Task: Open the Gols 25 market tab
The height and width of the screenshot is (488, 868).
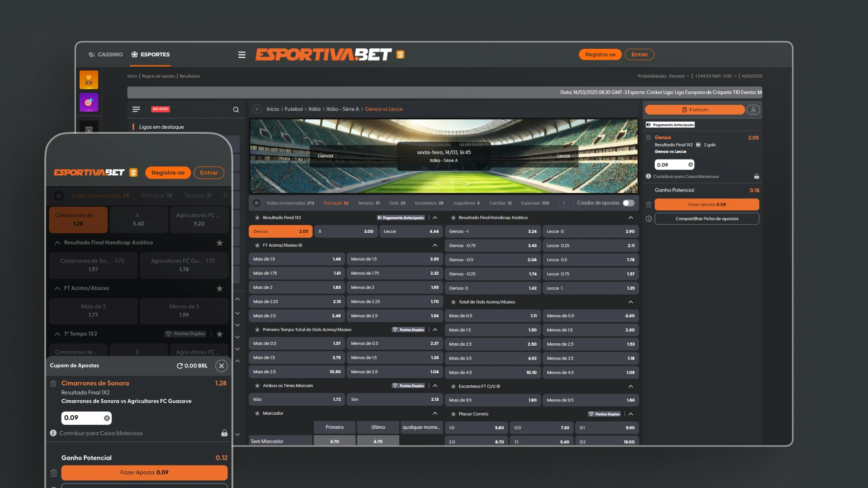Action: (x=397, y=203)
